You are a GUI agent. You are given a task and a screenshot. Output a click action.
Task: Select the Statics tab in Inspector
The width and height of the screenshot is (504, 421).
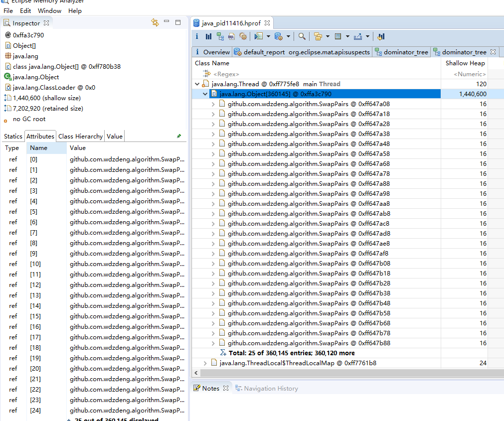coord(13,136)
